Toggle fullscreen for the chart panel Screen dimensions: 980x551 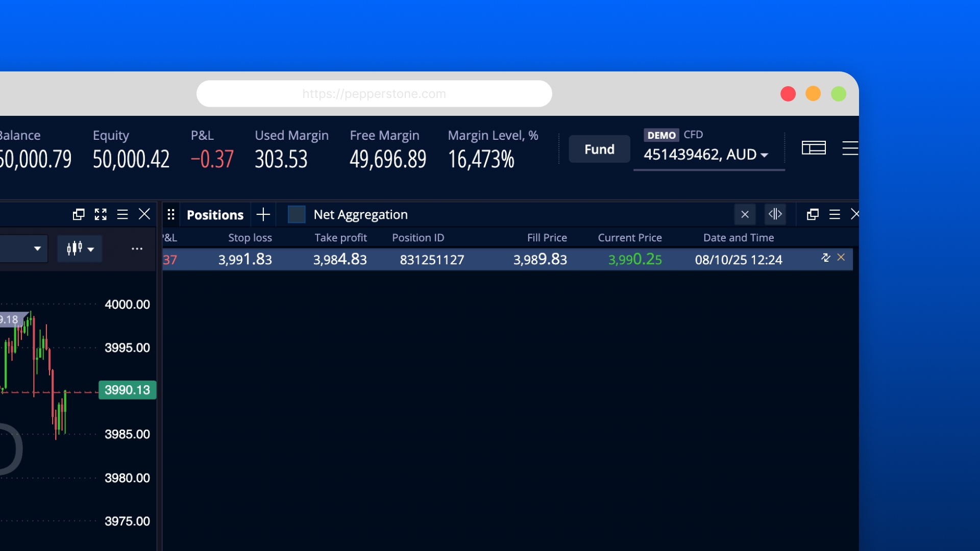point(101,214)
